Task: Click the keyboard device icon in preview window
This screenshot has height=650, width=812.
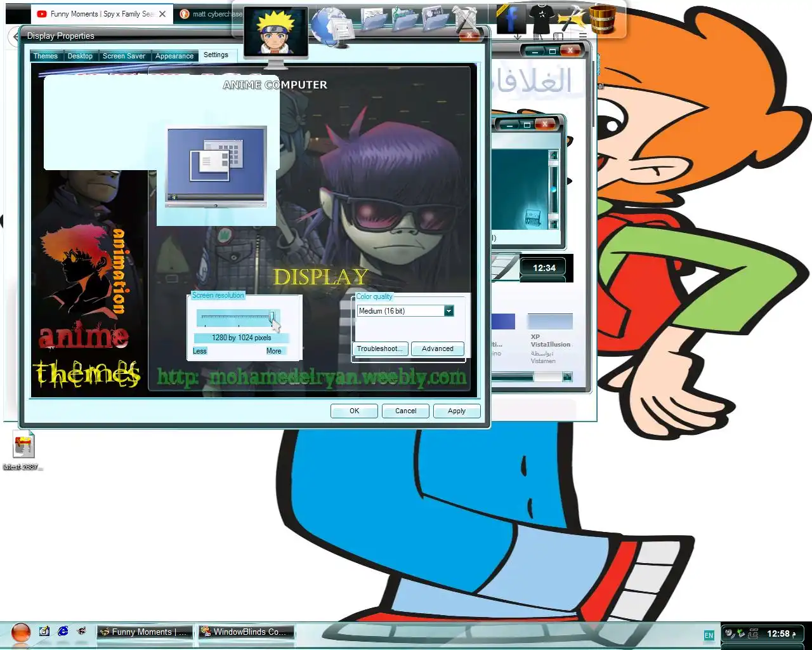Action: click(532, 218)
